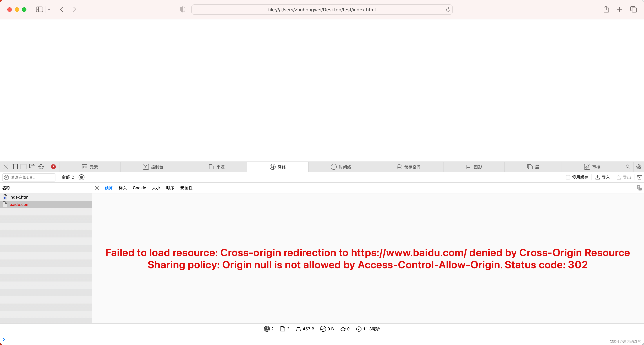Screen dimensions: 644x345
Task: Click the red error indicator icon
Action: (x=53, y=167)
